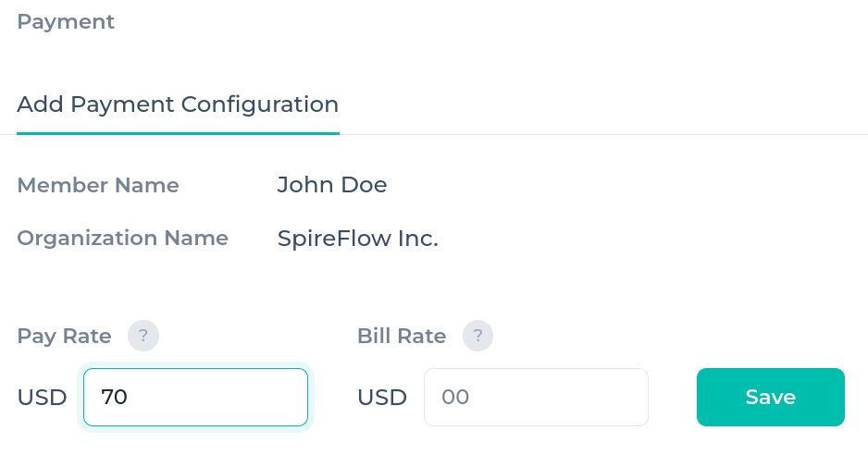This screenshot has height=455, width=868.
Task: Place cursor on the 70 value
Action: 115,397
